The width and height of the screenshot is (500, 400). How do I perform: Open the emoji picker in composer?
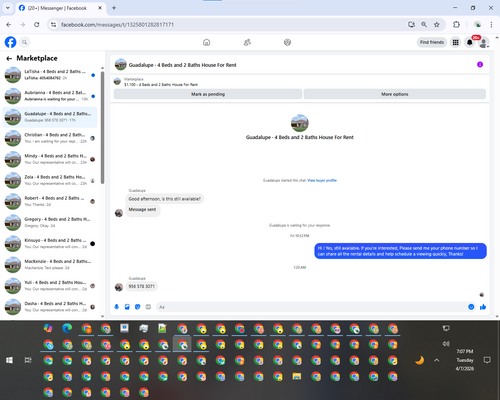(x=471, y=307)
